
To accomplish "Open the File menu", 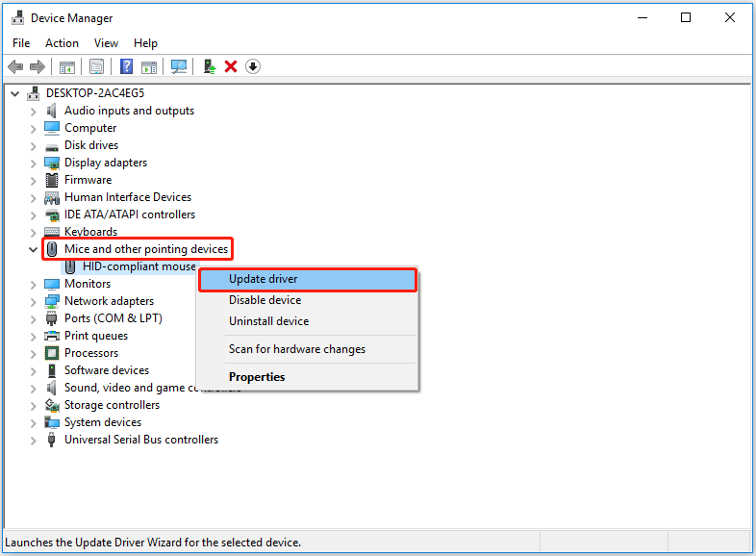I will [21, 43].
